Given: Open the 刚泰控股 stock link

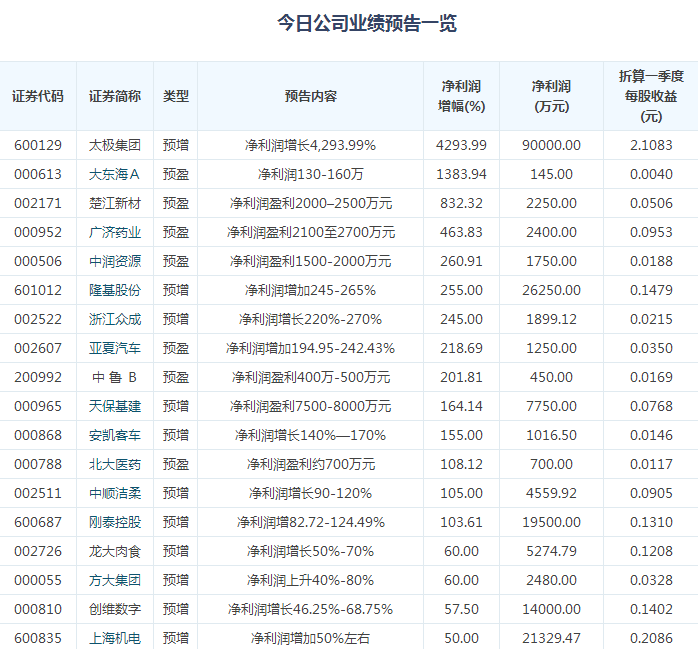Looking at the screenshot, I should click(114, 522).
